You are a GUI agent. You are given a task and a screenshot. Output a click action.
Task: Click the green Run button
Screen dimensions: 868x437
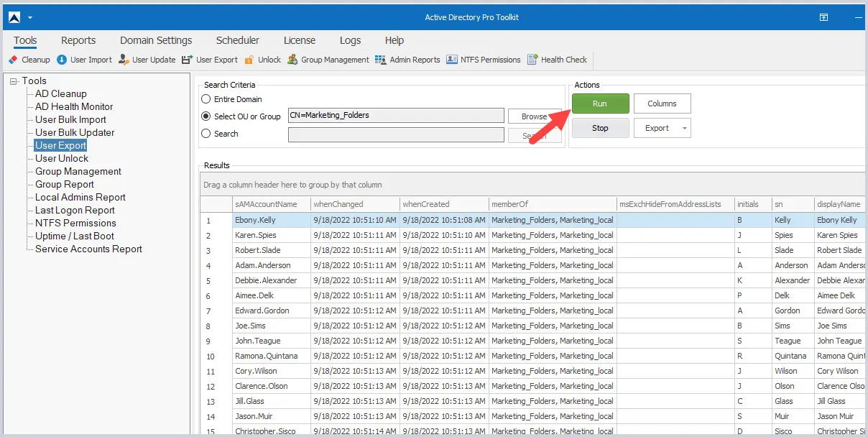[x=600, y=103]
